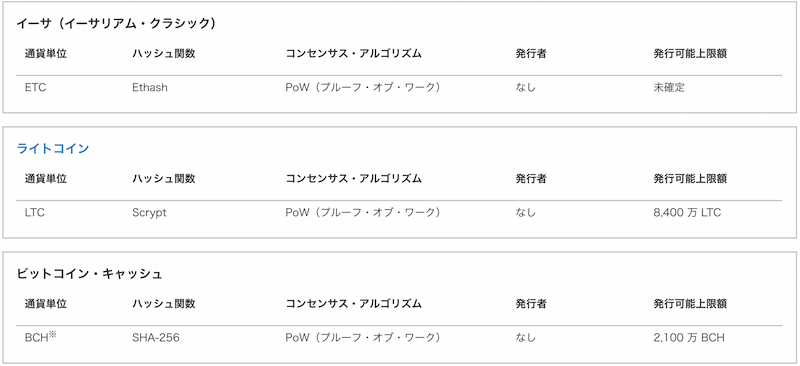Click the イーサ（イーサリアム・クラシック） heading
Viewport: 800px width, 366px height.
coord(116,23)
